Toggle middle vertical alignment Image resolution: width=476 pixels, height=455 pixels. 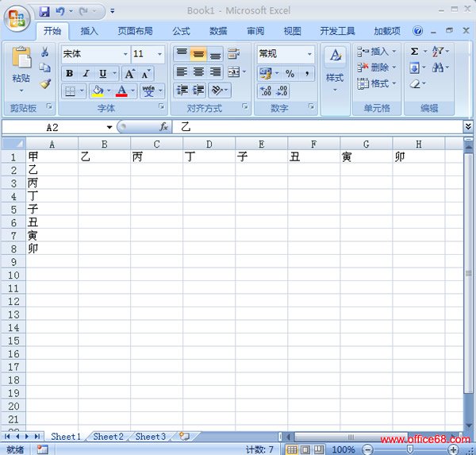pos(198,53)
